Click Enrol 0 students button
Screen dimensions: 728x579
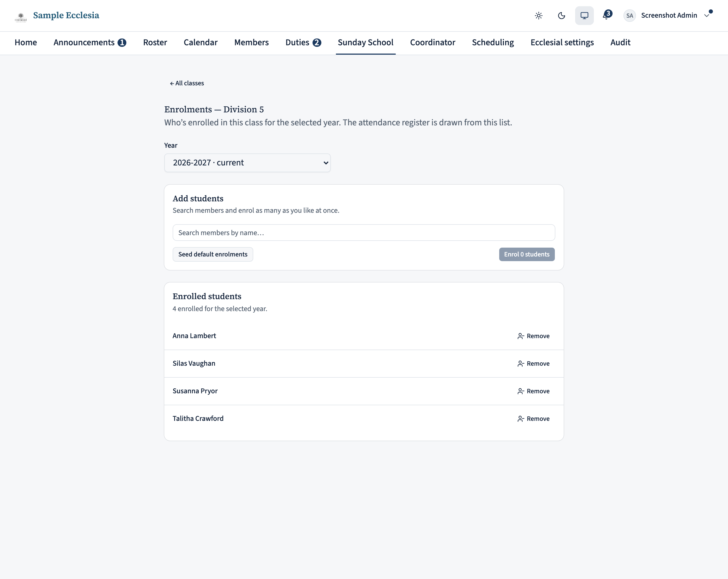526,254
